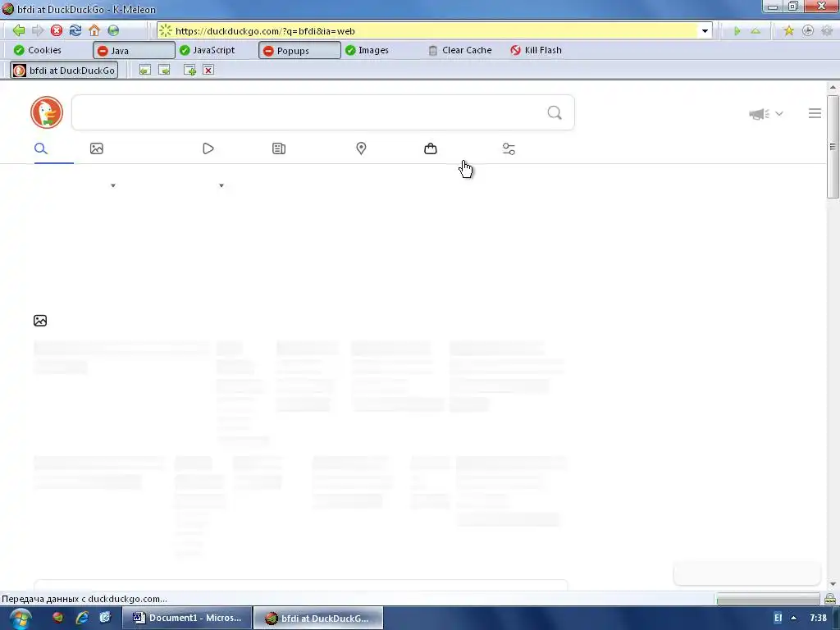This screenshot has height=630, width=840.
Task: Click the DuckDuckGo search input box
Action: click(x=323, y=112)
